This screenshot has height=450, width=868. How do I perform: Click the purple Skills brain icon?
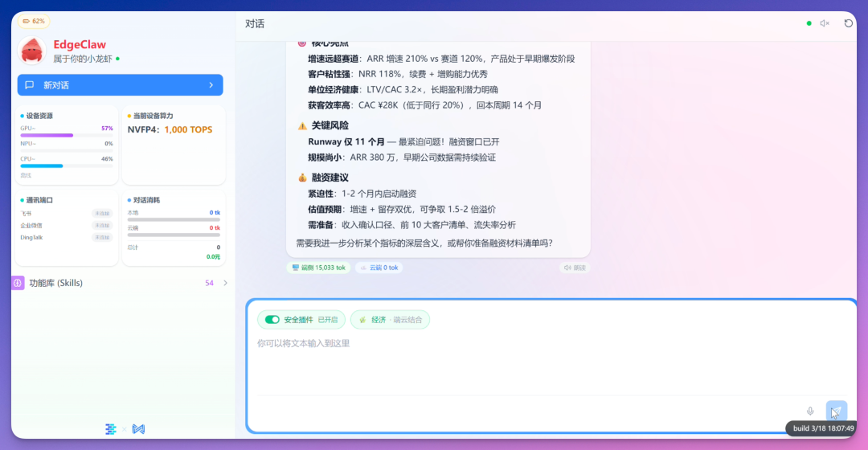(18, 283)
